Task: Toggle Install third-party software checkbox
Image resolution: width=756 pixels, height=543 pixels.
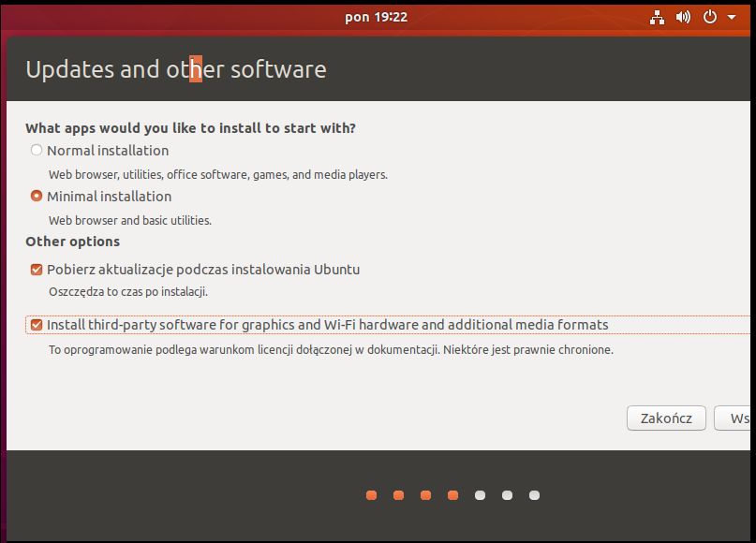Action: 37,325
